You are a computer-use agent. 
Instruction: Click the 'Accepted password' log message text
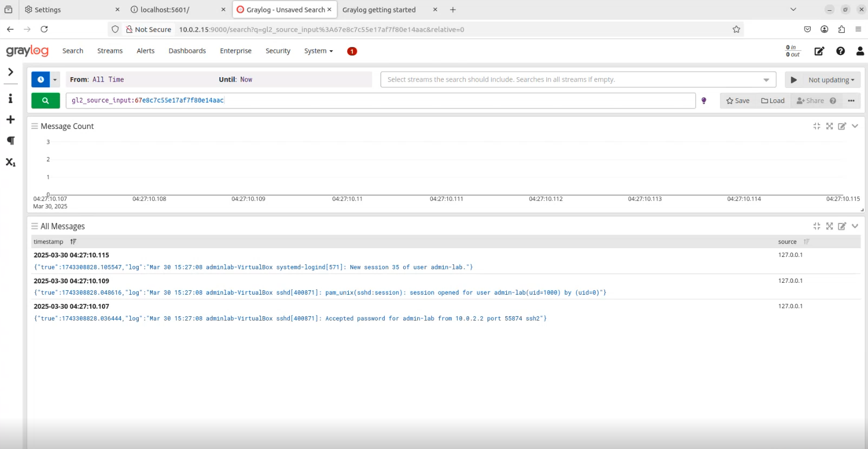click(290, 318)
